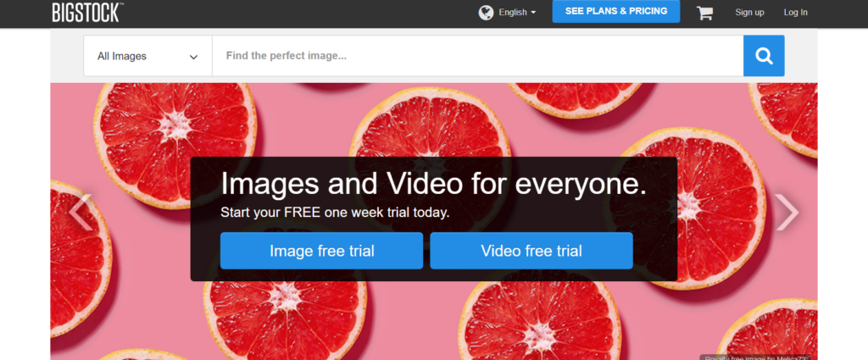Open the English language dropdown
This screenshot has width=868, height=360.
point(517,12)
